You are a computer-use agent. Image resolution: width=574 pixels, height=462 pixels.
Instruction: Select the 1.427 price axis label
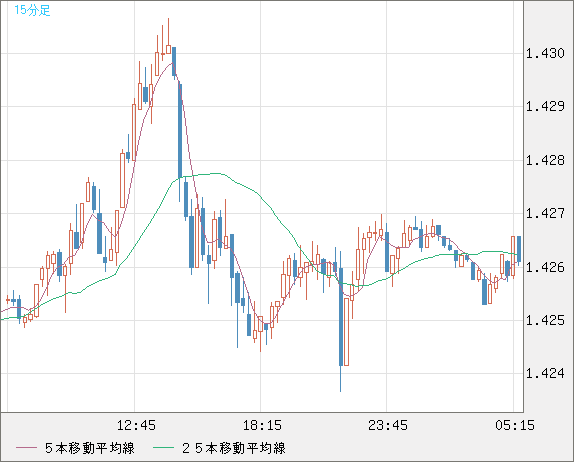(545, 213)
